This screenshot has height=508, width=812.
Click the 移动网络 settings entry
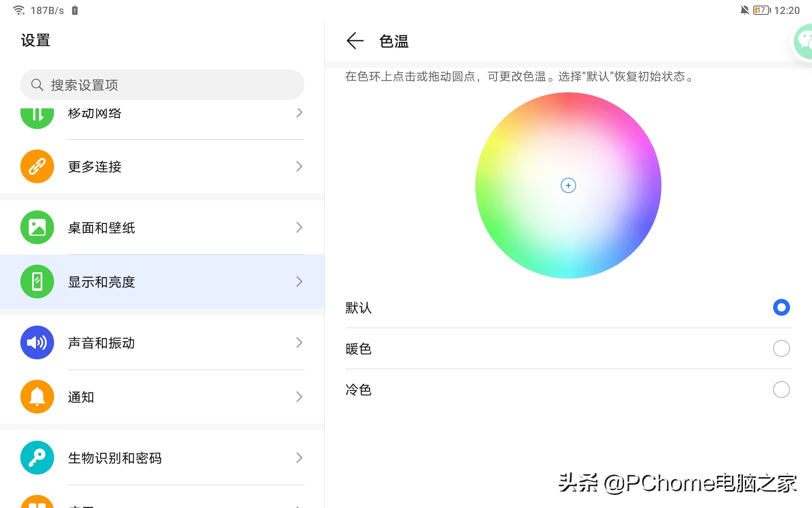(x=95, y=113)
